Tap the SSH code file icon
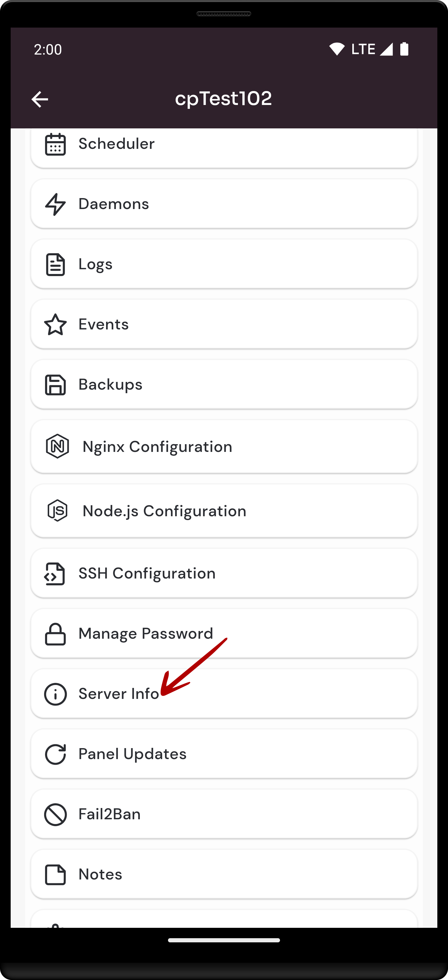Screen dimensions: 448x980 [x=55, y=573]
